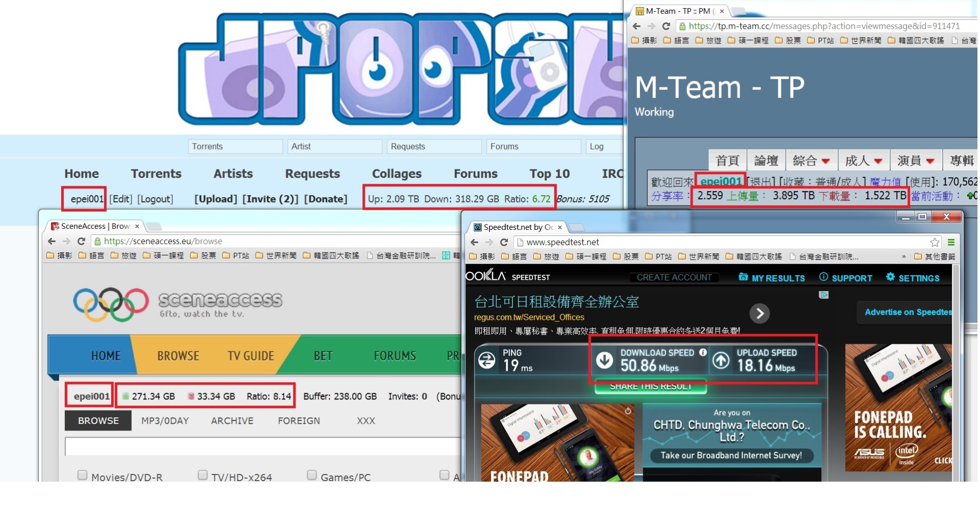980x525 pixels.
Task: Go back in the Speedtest browser window
Action: pos(475,242)
